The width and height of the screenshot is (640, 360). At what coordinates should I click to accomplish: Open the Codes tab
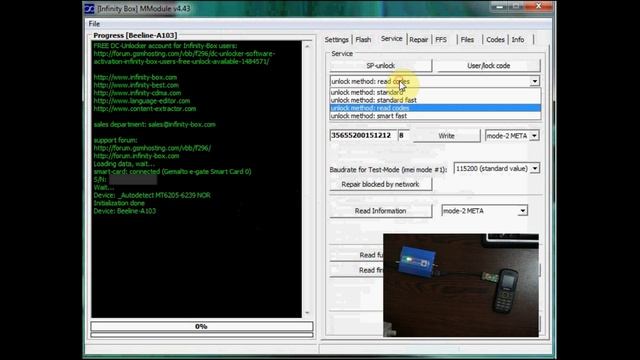[496, 40]
